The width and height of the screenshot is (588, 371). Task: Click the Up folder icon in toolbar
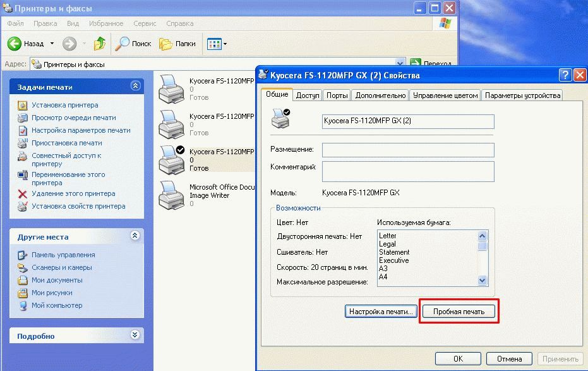pyautogui.click(x=99, y=44)
